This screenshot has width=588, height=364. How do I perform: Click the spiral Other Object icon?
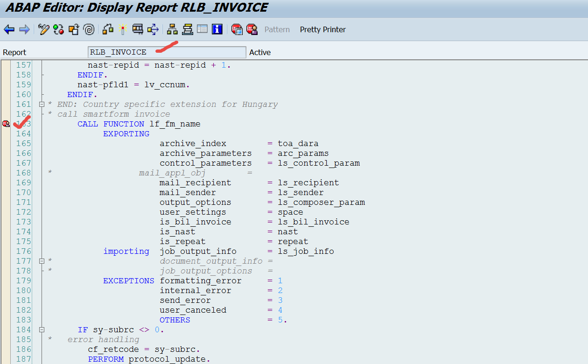point(89,29)
